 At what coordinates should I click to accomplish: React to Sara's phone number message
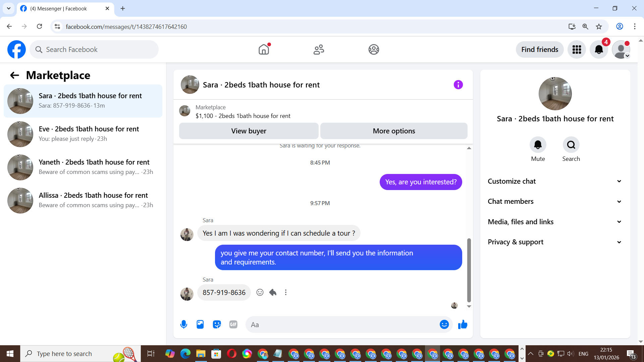pos(260,292)
